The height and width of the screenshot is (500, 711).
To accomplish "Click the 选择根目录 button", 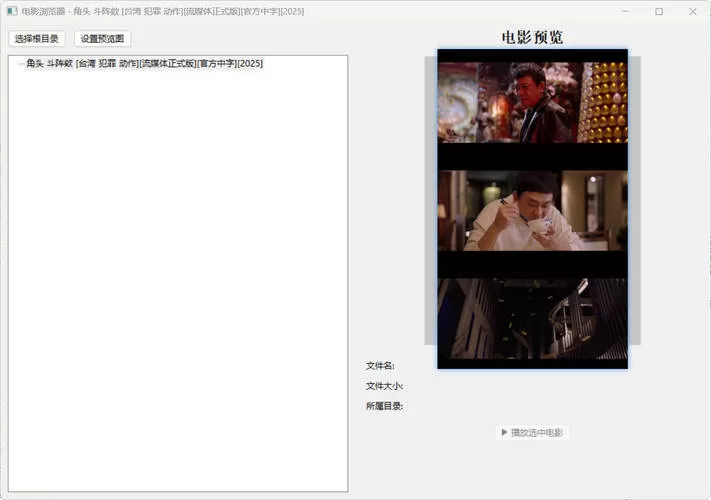I will pyautogui.click(x=37, y=39).
